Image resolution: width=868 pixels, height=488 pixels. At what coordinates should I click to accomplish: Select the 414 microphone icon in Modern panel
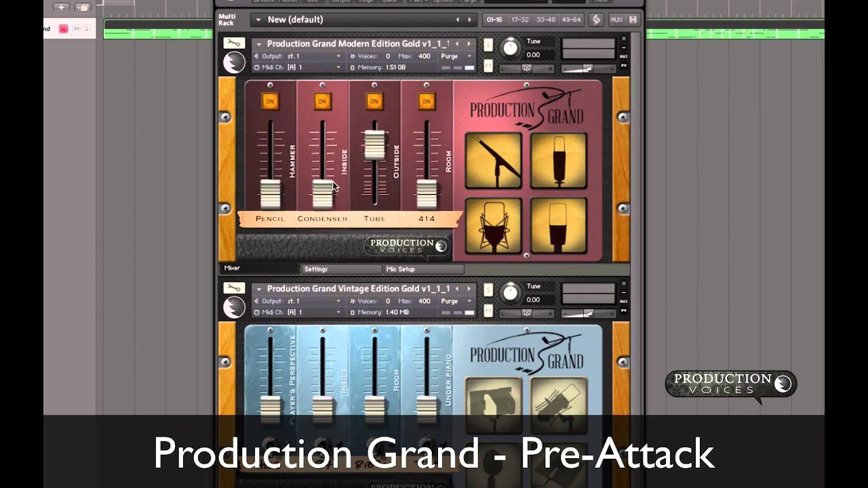click(x=559, y=226)
